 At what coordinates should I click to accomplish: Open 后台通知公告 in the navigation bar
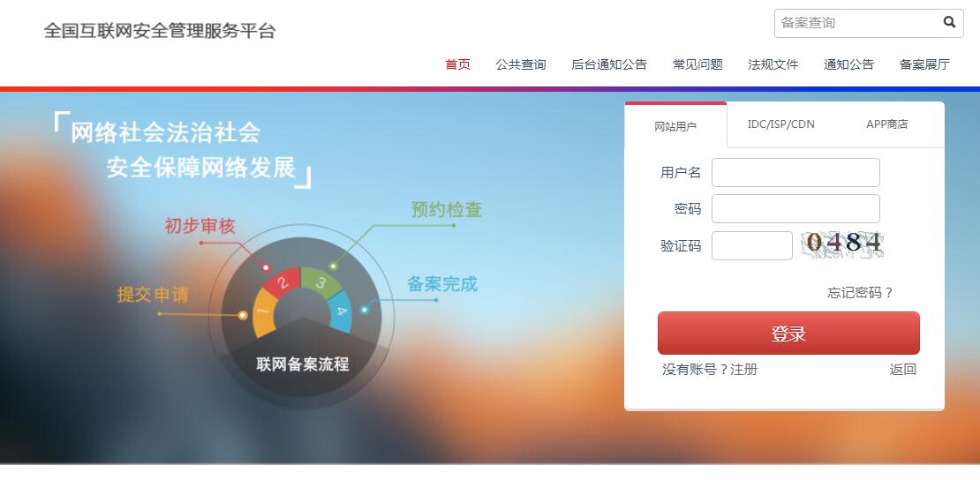[609, 64]
